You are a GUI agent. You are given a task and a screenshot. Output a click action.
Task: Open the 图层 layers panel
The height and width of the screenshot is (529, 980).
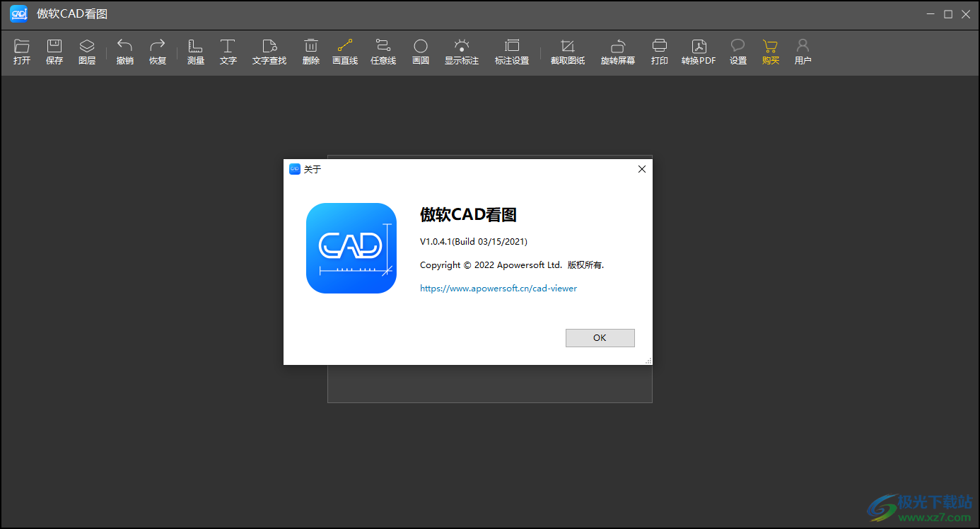point(87,51)
